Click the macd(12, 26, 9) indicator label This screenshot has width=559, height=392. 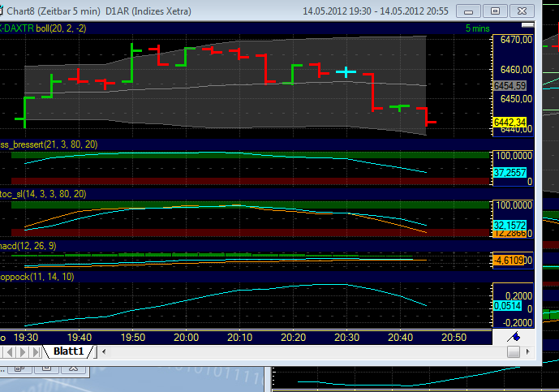[28, 246]
